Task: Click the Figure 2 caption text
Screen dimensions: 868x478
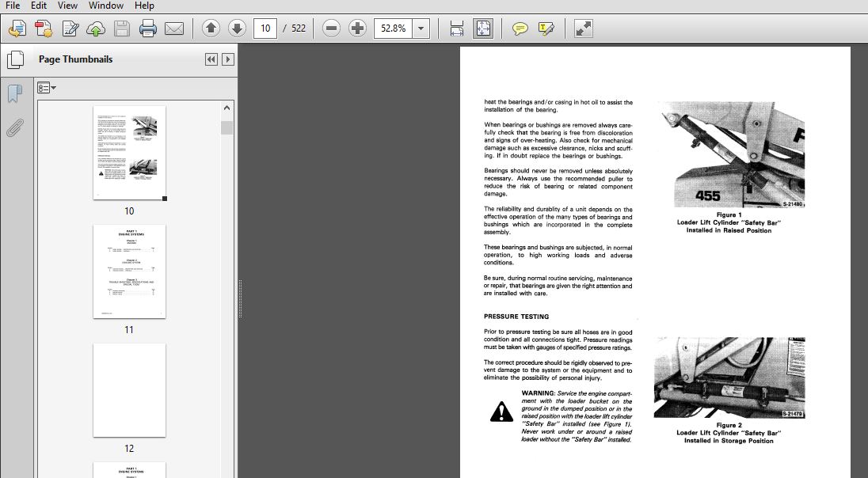Action: click(729, 433)
